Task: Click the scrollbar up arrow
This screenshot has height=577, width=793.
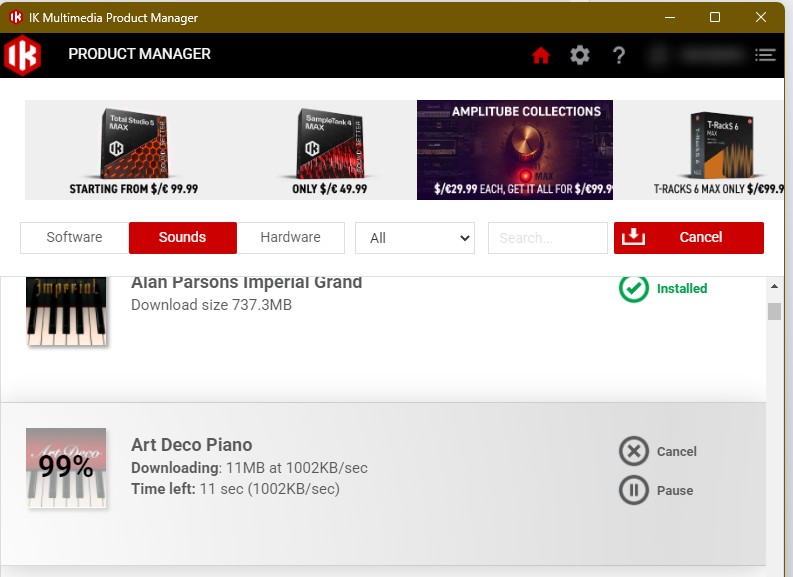Action: (x=774, y=286)
